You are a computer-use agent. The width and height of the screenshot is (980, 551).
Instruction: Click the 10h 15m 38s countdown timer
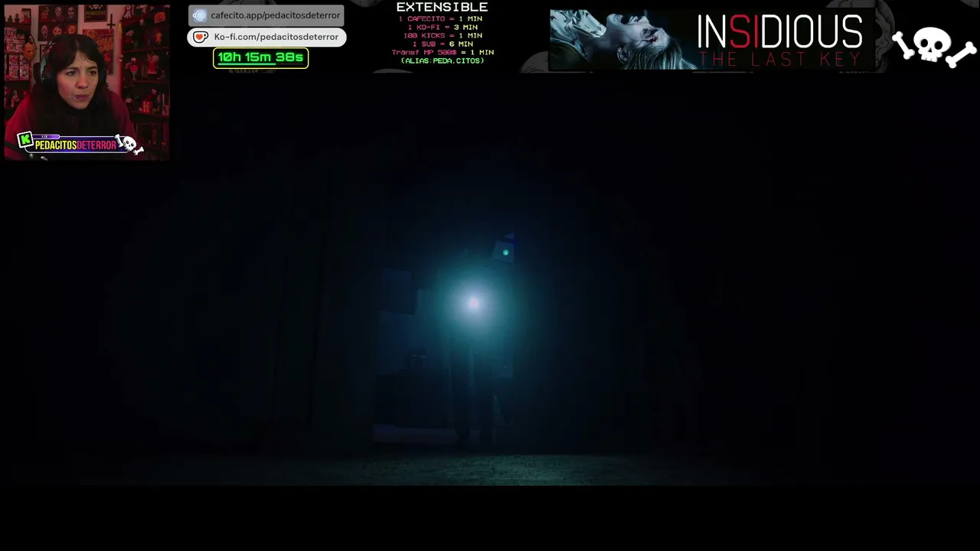coord(260,57)
